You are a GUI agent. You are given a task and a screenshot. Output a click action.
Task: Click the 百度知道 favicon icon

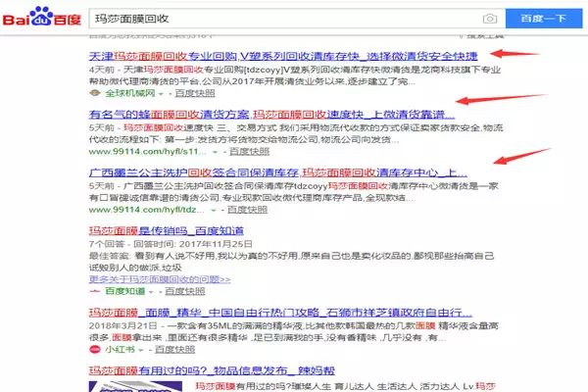[95, 291]
